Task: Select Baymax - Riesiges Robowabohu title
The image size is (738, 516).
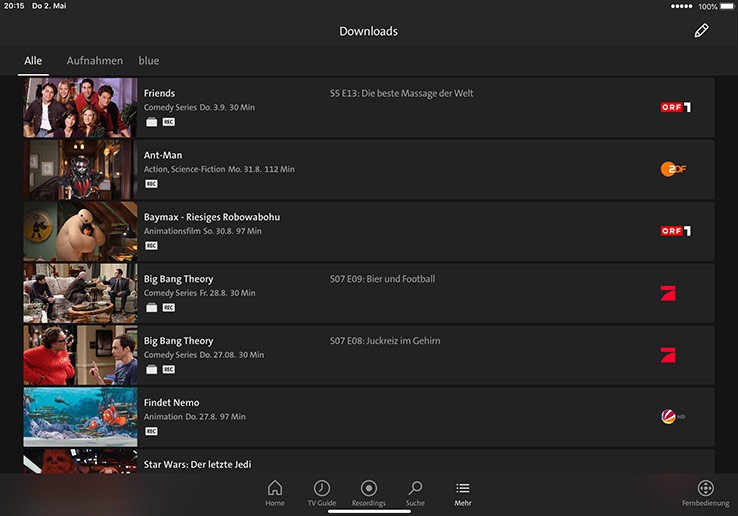Action: (212, 217)
